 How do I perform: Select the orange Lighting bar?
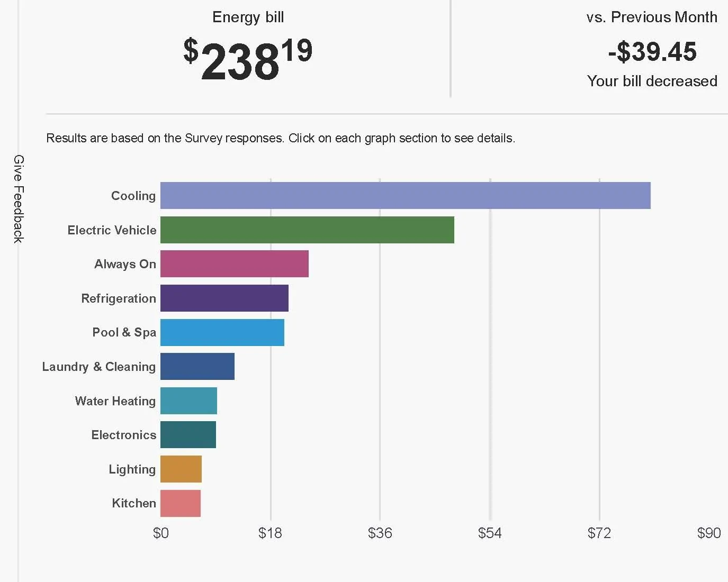181,469
